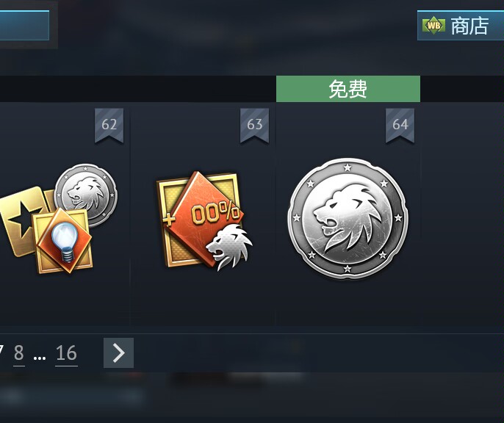Click the white lion emblem on booster card
The width and height of the screenshot is (504, 423).
tap(229, 247)
